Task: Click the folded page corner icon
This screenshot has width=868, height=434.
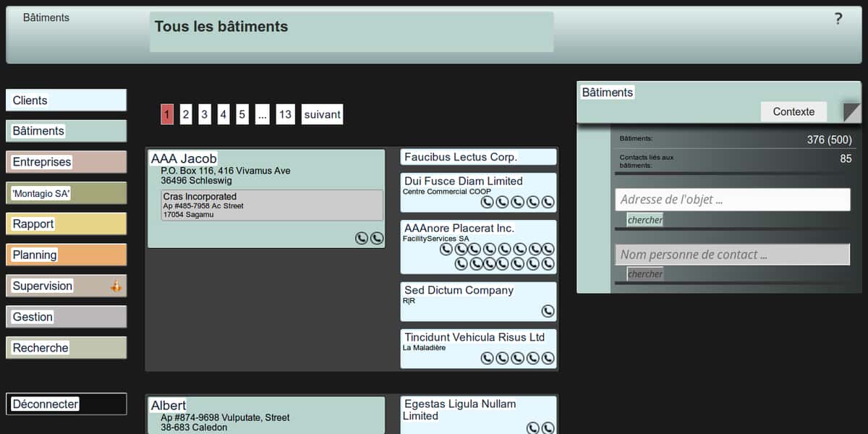Action: pyautogui.click(x=852, y=112)
